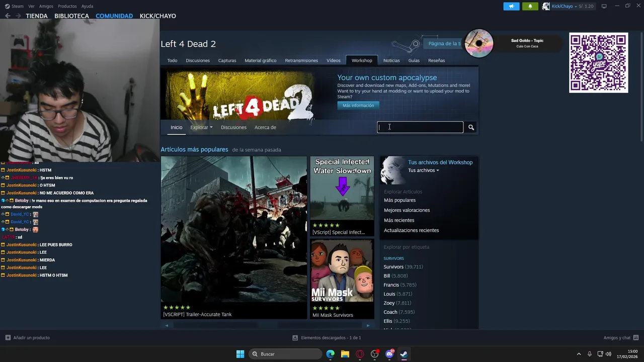Open the Amigos menu
This screenshot has width=644, height=362.
click(x=46, y=6)
